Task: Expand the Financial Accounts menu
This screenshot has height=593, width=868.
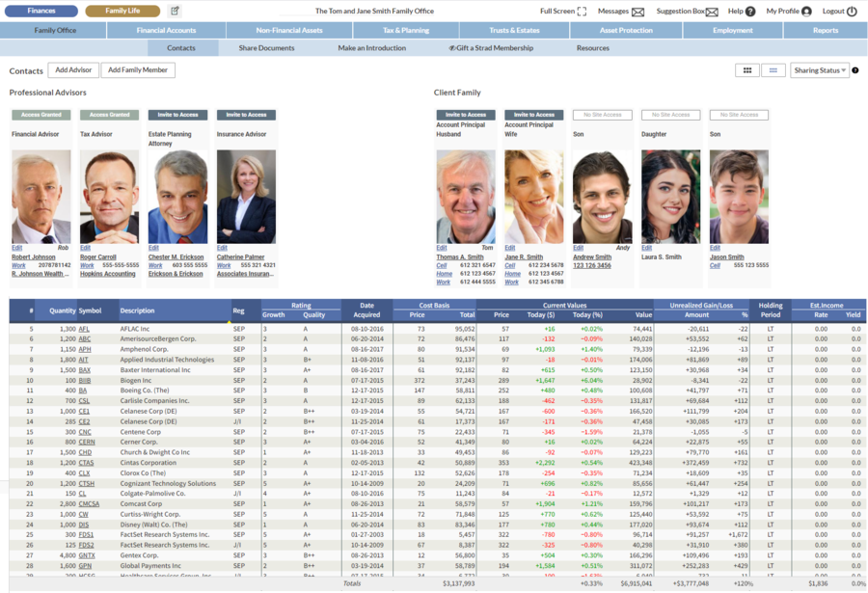Action: click(165, 30)
